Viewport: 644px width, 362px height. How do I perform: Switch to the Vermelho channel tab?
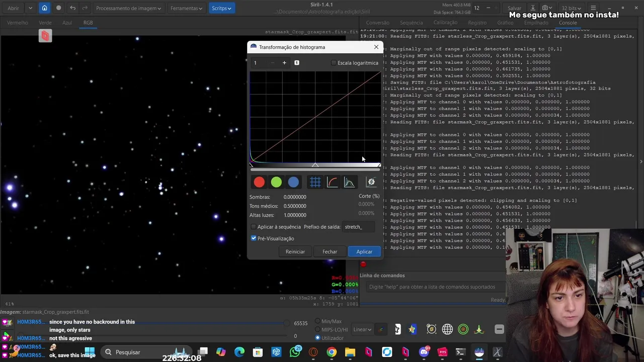pos(18,23)
